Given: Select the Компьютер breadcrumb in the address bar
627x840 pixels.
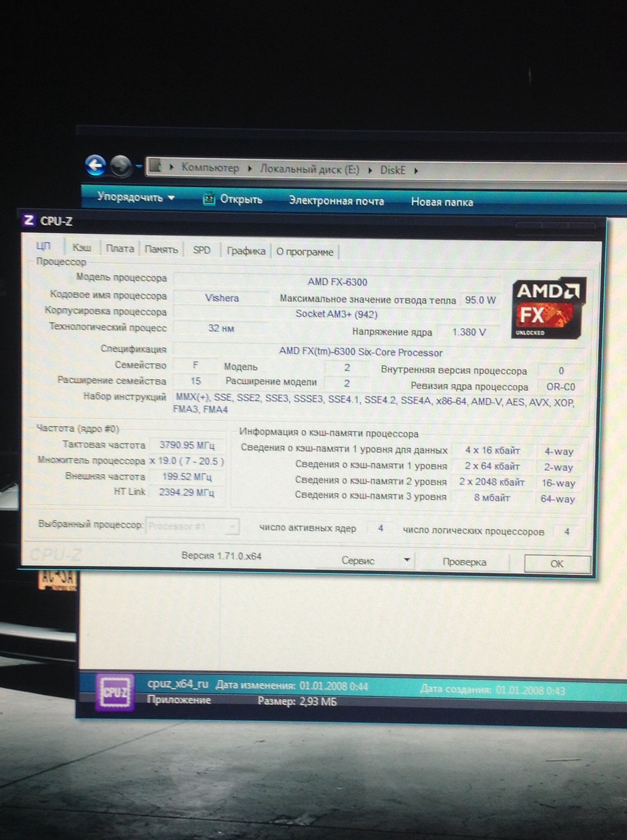Looking at the screenshot, I should (210, 168).
